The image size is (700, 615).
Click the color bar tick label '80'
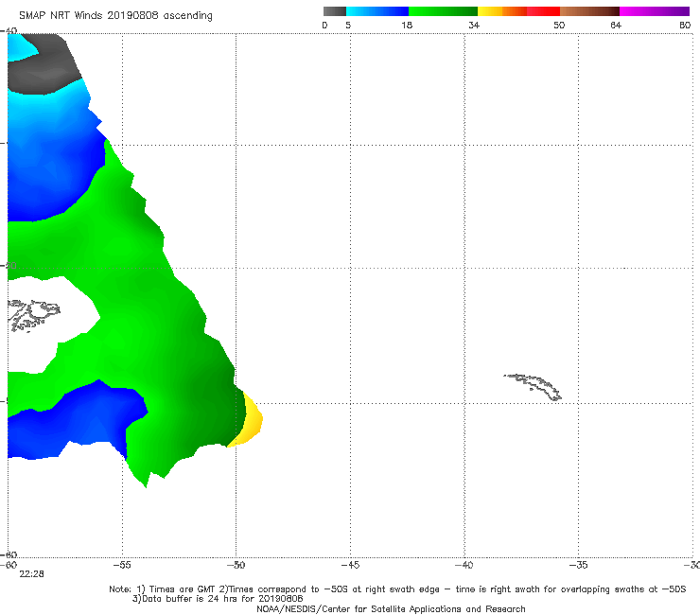[x=685, y=26]
